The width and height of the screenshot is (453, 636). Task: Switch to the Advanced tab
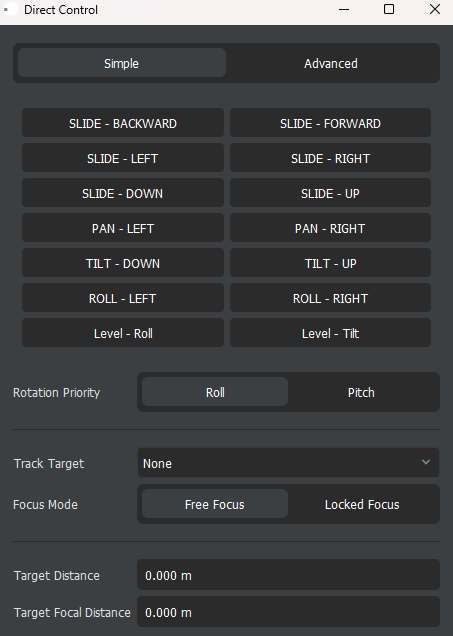tap(331, 63)
